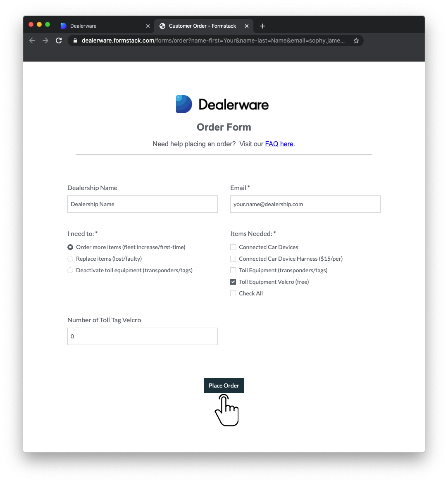Screen dimensions: 448x483
Task: Click the Order Form heading
Action: (224, 127)
